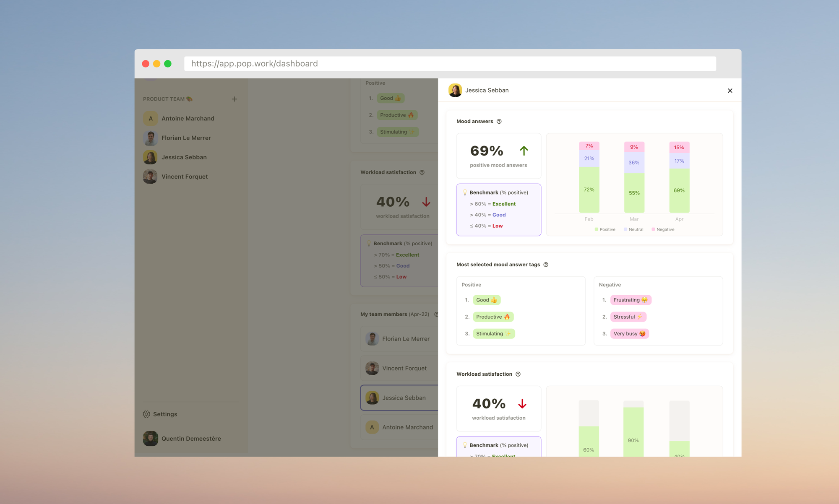Open Settings via the sidebar gear icon
The width and height of the screenshot is (839, 504).
[146, 414]
